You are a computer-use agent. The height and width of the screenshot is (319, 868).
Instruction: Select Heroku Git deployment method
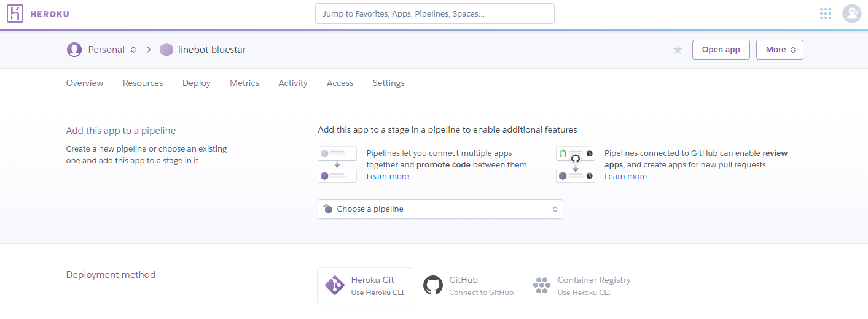(366, 286)
